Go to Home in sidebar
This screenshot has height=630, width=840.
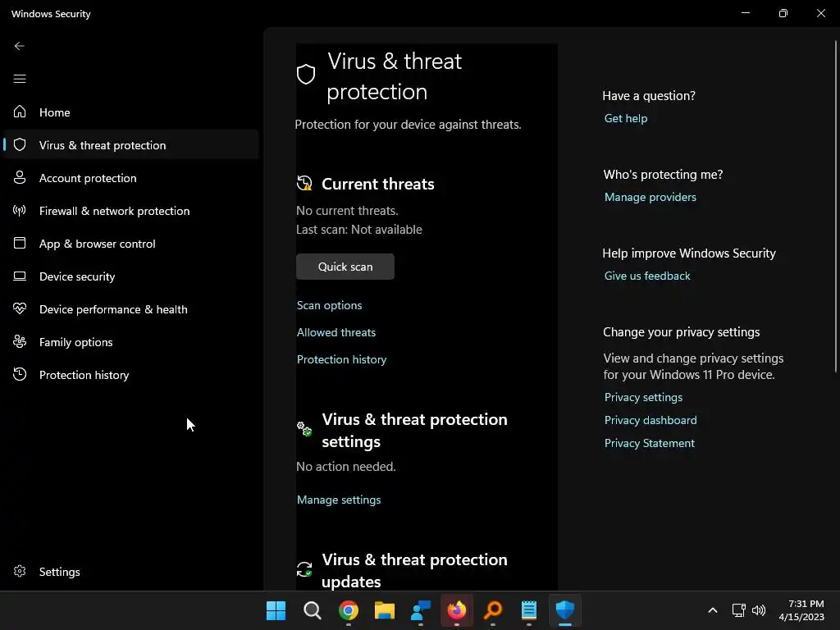click(130, 112)
